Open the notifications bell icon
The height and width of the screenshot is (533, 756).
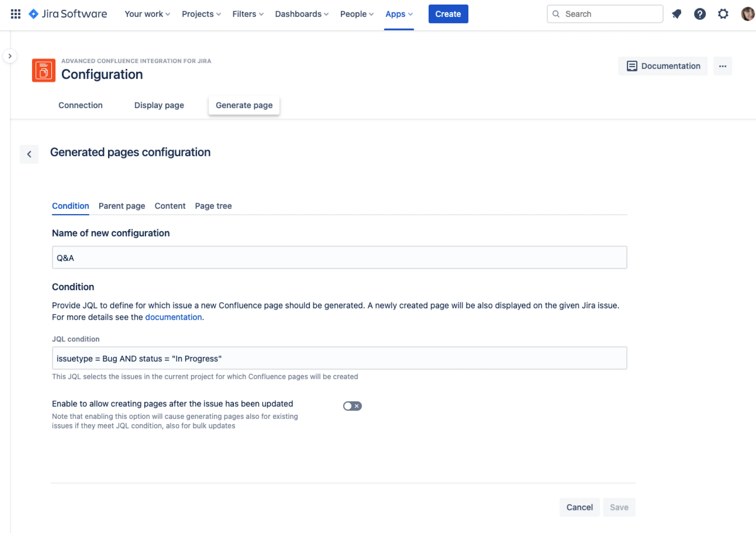(x=676, y=14)
